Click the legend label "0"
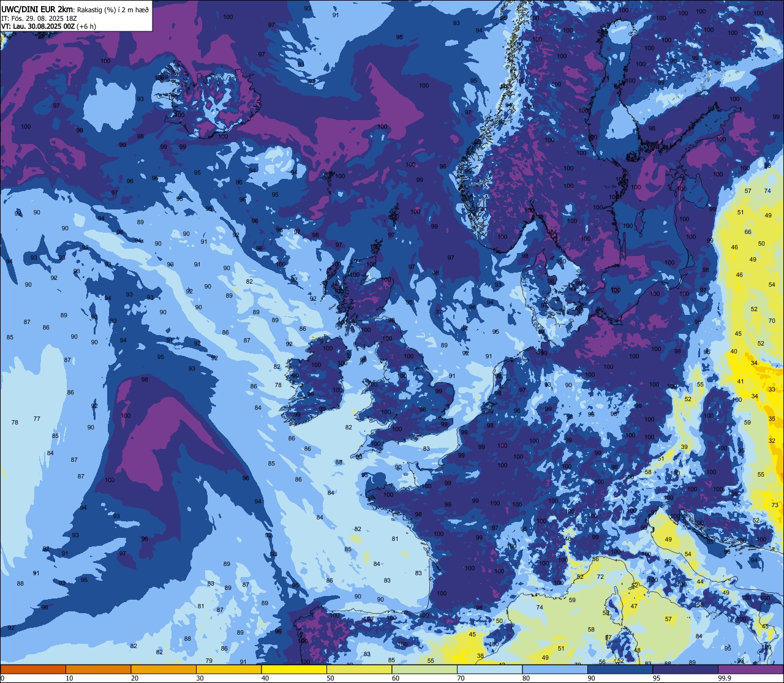Viewport: 784px width, 683px height. [2, 678]
